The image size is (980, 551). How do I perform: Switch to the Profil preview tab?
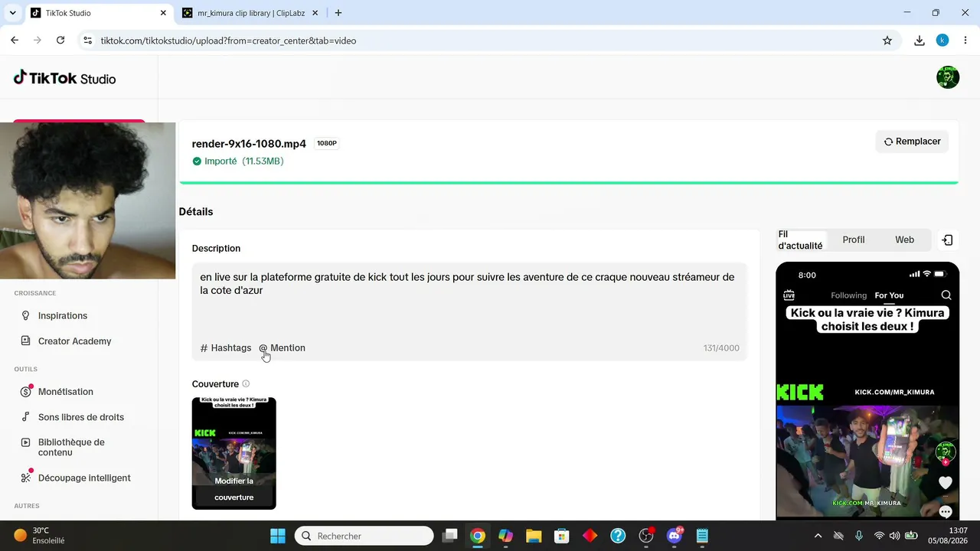[854, 240]
